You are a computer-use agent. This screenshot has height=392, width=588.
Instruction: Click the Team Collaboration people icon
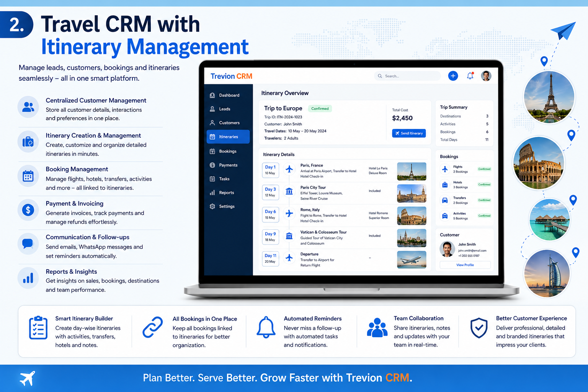377,328
